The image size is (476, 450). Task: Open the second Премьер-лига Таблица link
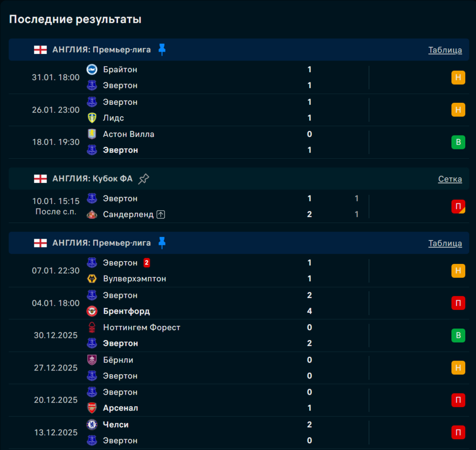tap(445, 243)
